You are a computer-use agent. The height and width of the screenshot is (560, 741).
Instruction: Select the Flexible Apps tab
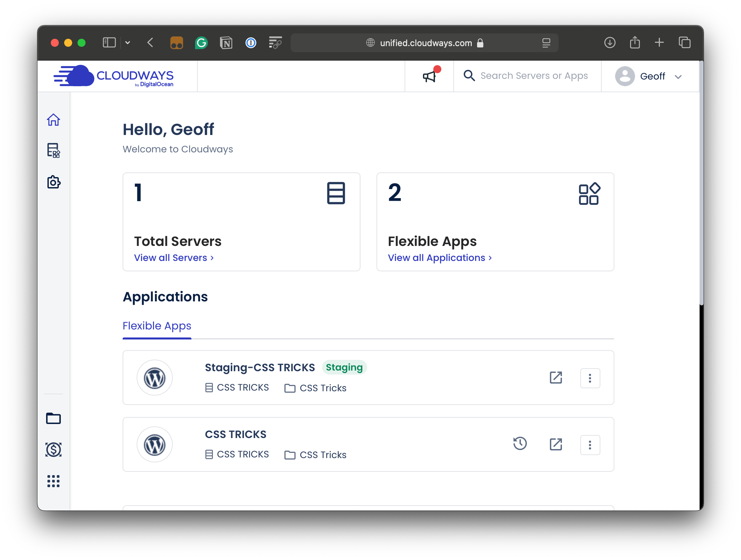[157, 325]
